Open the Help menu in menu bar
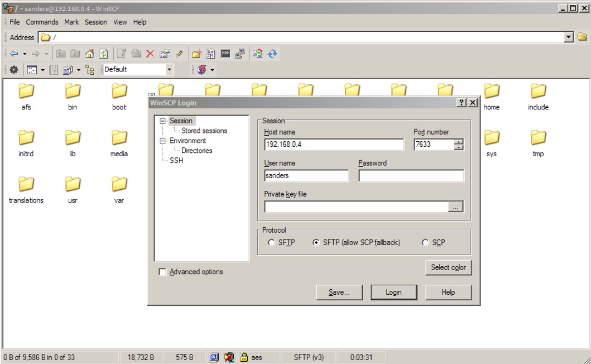The height and width of the screenshot is (364, 591). 140,22
